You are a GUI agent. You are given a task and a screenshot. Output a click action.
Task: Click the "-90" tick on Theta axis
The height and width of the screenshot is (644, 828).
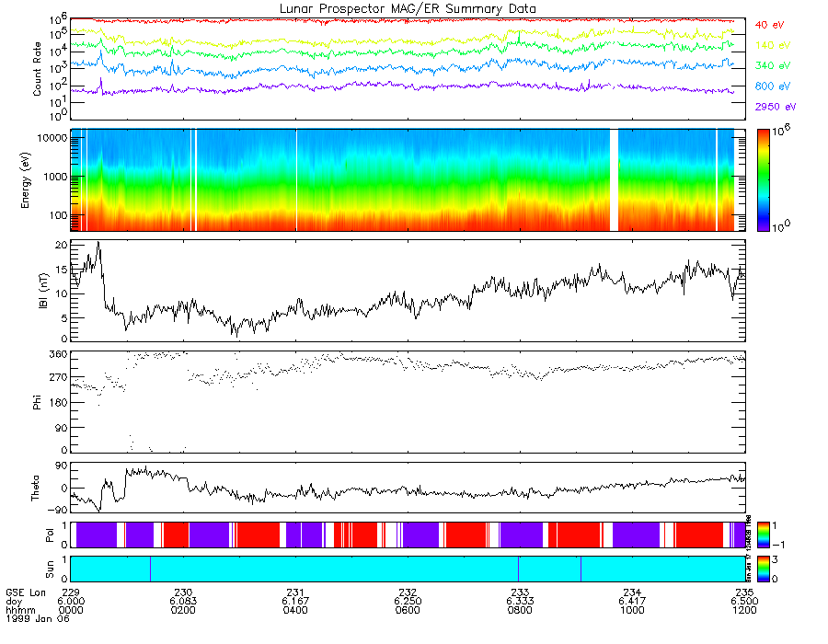(x=56, y=510)
